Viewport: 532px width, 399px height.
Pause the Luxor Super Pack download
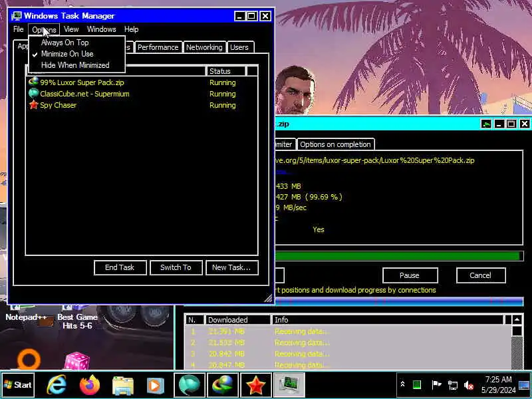[x=410, y=275]
